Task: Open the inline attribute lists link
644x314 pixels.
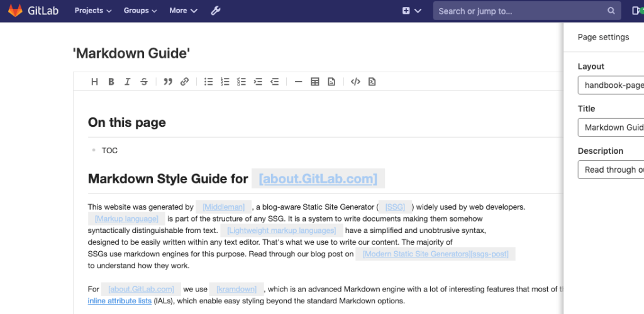Action: point(120,301)
